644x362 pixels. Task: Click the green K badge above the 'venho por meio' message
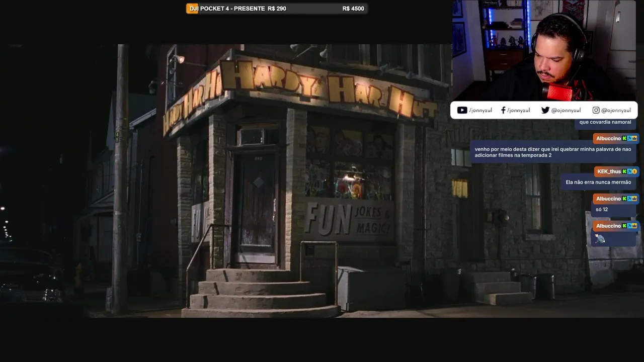(624, 138)
